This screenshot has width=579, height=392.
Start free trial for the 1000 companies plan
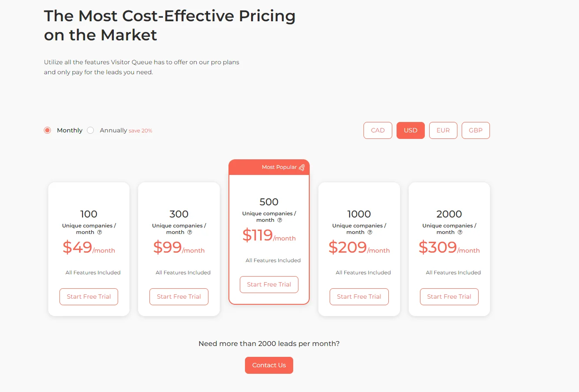[x=359, y=296]
